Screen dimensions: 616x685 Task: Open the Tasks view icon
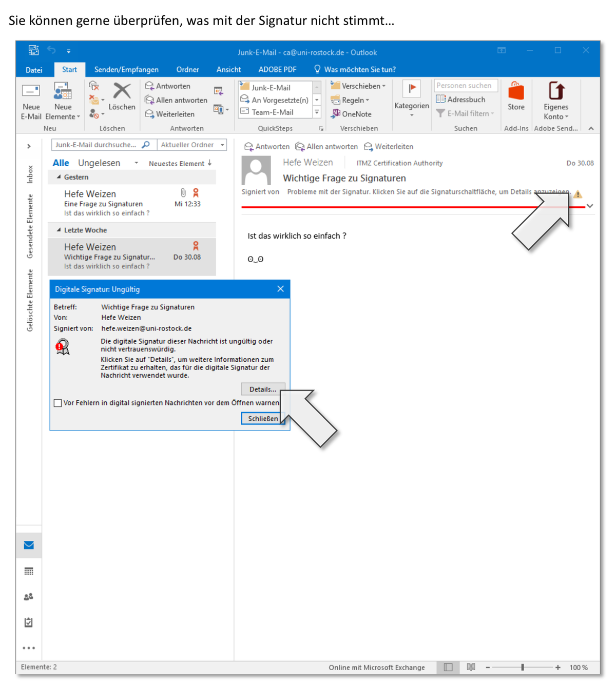[29, 622]
